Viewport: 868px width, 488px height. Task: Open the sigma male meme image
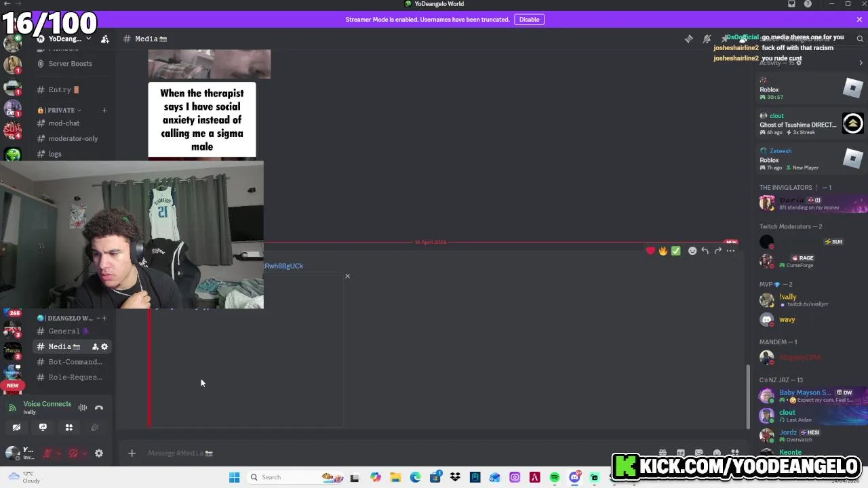[202, 120]
